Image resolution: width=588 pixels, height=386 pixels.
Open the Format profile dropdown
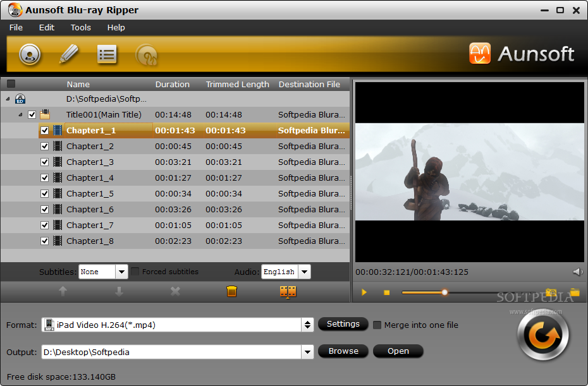[307, 325]
